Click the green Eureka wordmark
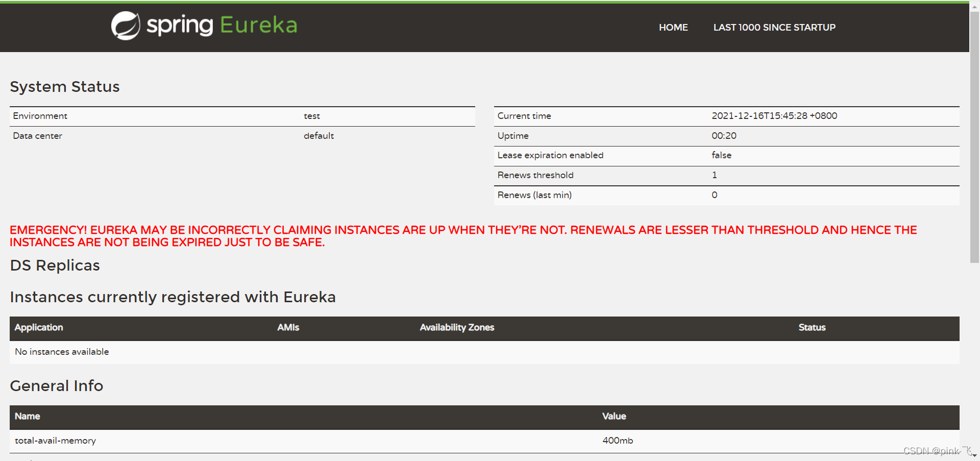 [x=259, y=25]
